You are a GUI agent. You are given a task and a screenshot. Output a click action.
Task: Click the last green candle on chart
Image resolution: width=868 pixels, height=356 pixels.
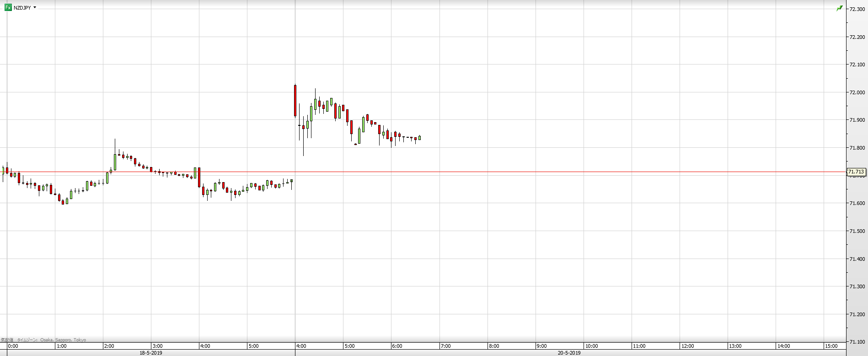419,138
